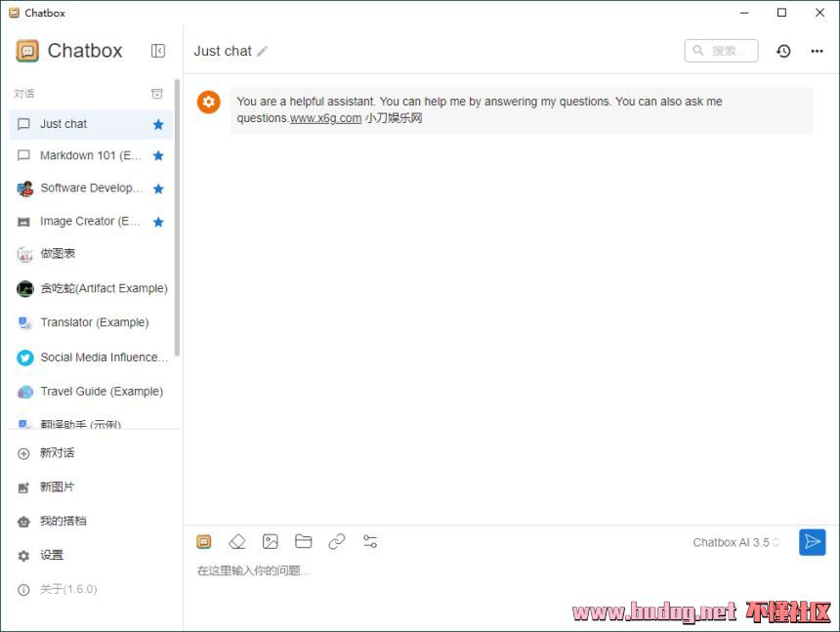
Task: Click the attach folder/file icon
Action: pyautogui.click(x=304, y=541)
